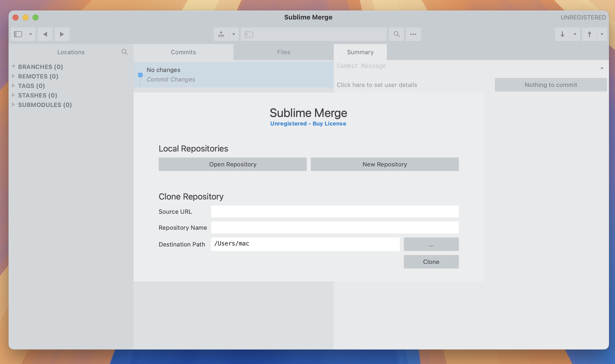Image resolution: width=615 pixels, height=364 pixels.
Task: Click the search icon in toolbar
Action: [x=396, y=34]
